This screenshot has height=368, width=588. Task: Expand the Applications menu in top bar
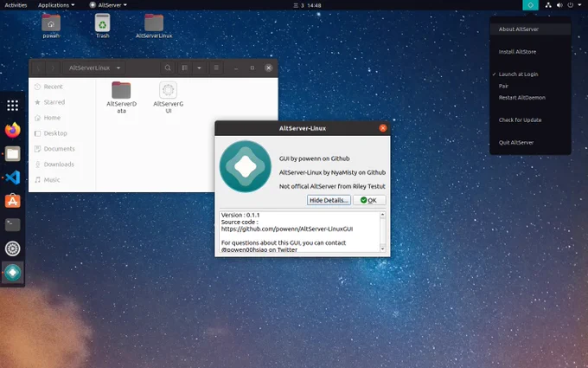point(56,5)
